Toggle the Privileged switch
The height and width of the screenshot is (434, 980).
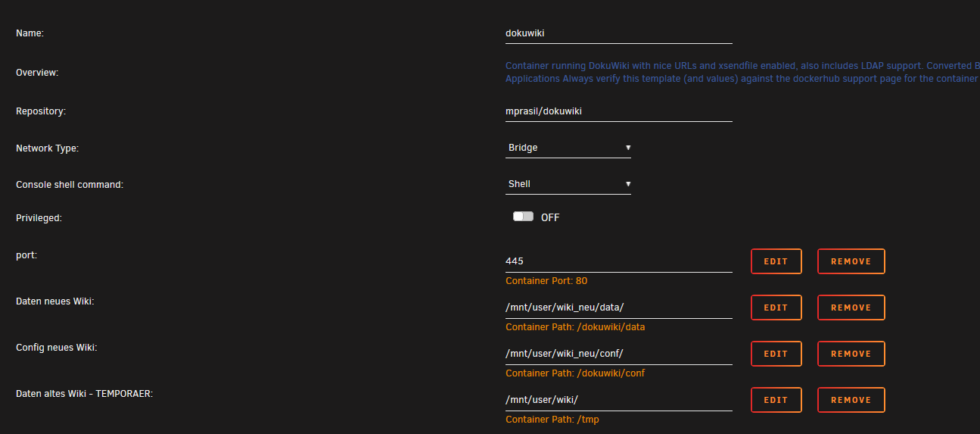click(523, 217)
